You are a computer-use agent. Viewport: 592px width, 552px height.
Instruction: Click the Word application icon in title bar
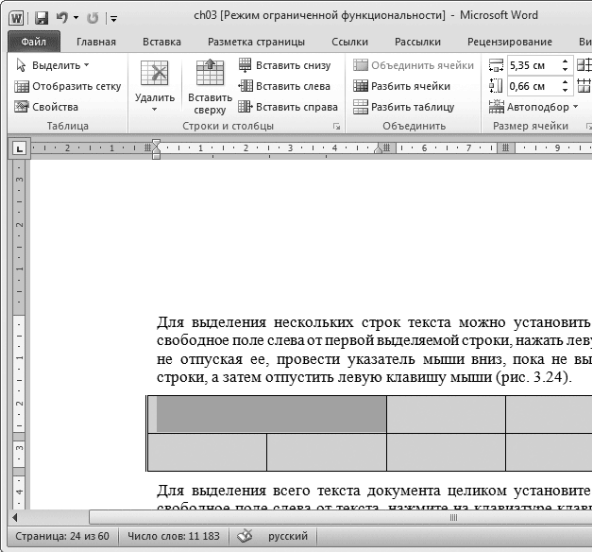tap(17, 18)
